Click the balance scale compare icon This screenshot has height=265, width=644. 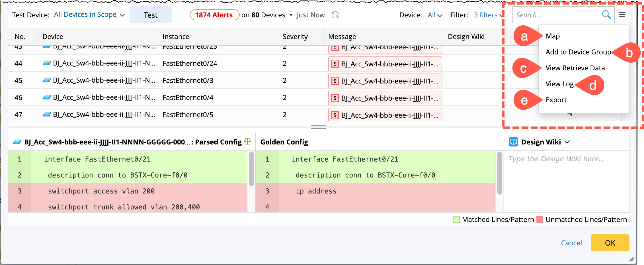click(x=247, y=141)
